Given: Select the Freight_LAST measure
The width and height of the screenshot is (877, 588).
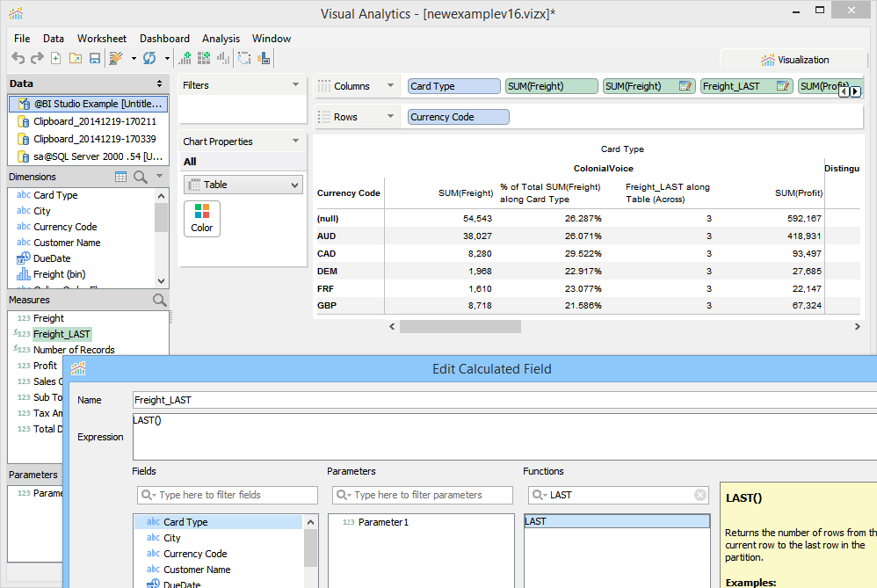Looking at the screenshot, I should coord(62,334).
